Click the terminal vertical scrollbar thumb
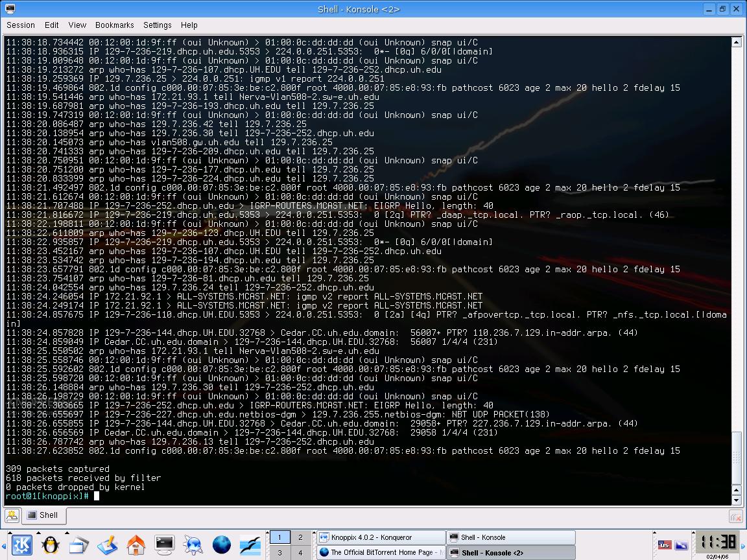747x560 pixels. pos(737,459)
